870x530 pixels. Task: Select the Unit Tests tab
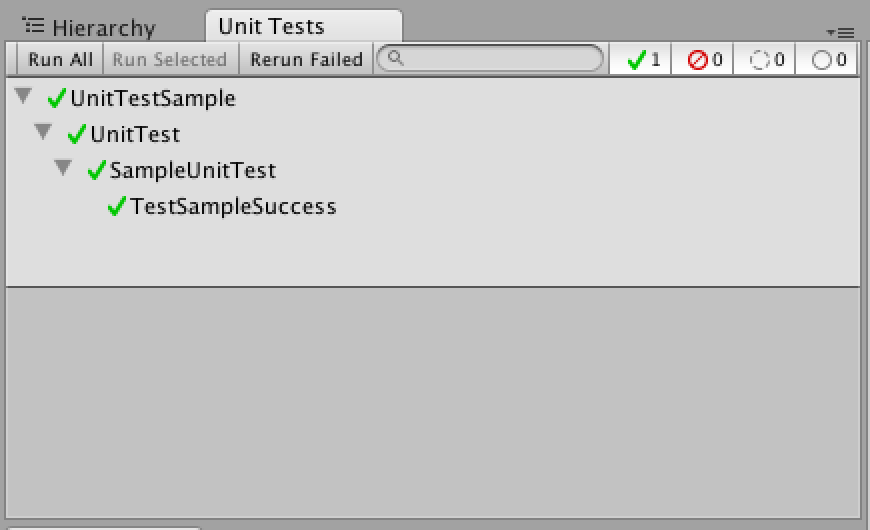click(304, 26)
